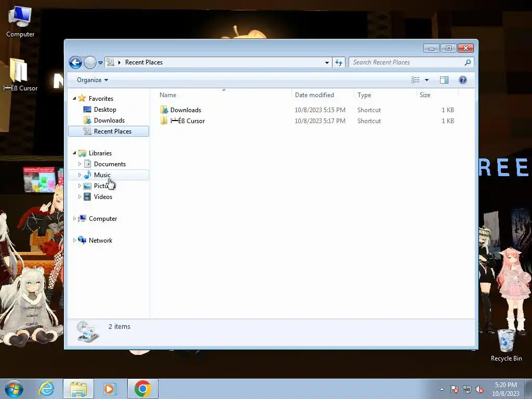Click the Recent Places address bar icon
Screen dimensions: 532x399
coord(110,62)
